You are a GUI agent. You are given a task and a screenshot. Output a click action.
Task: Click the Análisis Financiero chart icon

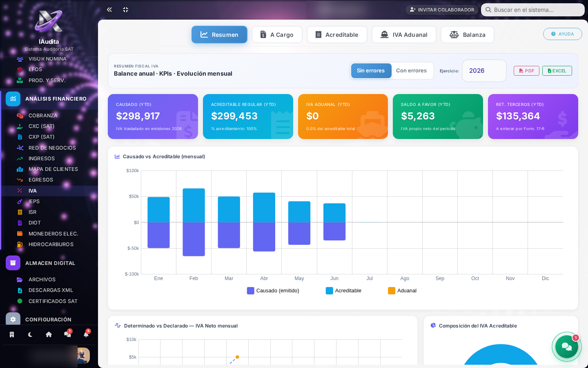pos(13,99)
